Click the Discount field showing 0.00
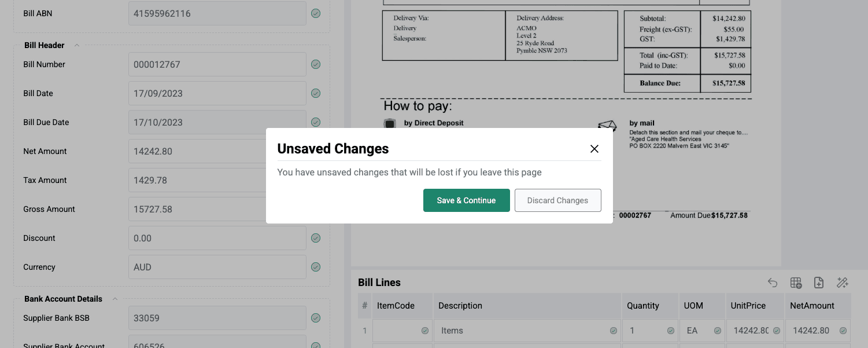The width and height of the screenshot is (868, 348). point(217,238)
